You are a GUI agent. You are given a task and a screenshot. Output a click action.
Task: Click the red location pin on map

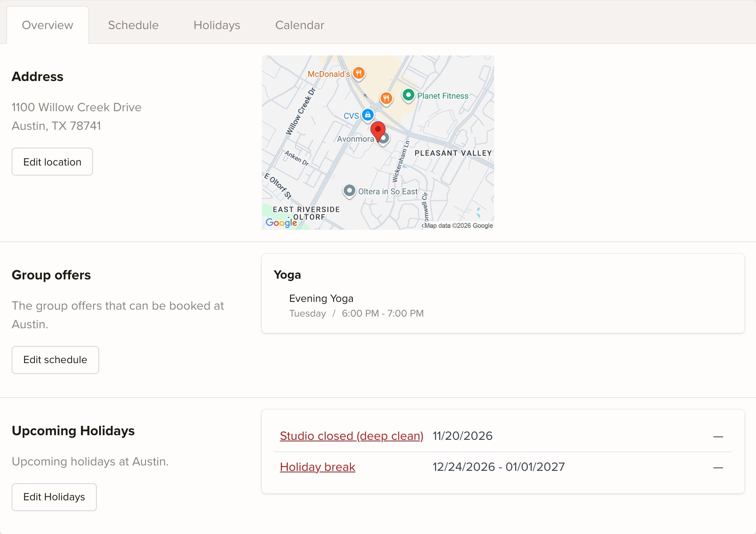[378, 131]
